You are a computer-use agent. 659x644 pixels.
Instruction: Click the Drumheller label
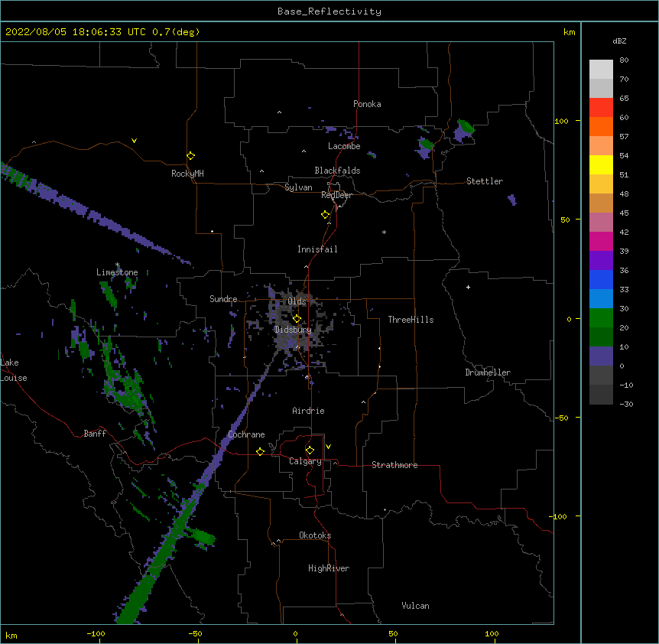488,372
